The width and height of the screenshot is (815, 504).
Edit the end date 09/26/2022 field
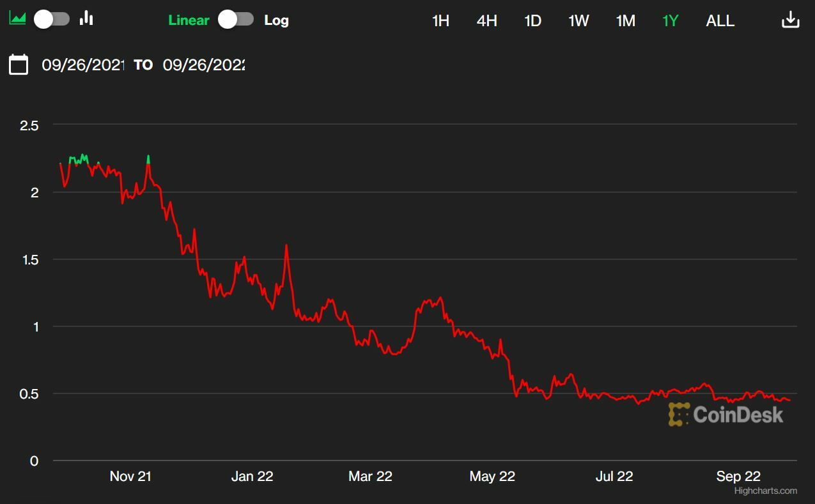click(204, 65)
